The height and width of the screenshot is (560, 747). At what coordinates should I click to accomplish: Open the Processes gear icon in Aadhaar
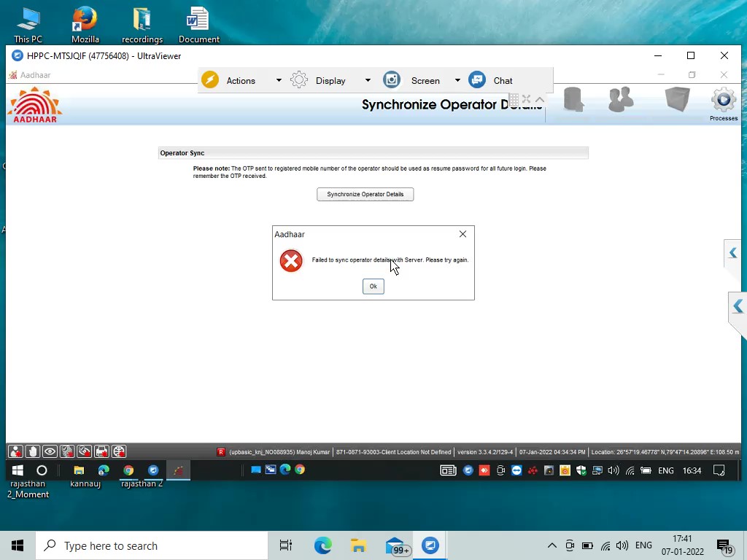pos(723,104)
